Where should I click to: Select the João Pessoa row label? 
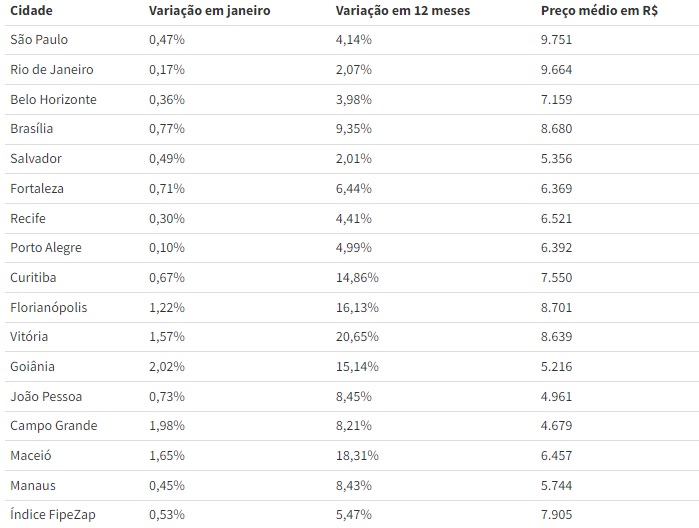(46, 396)
